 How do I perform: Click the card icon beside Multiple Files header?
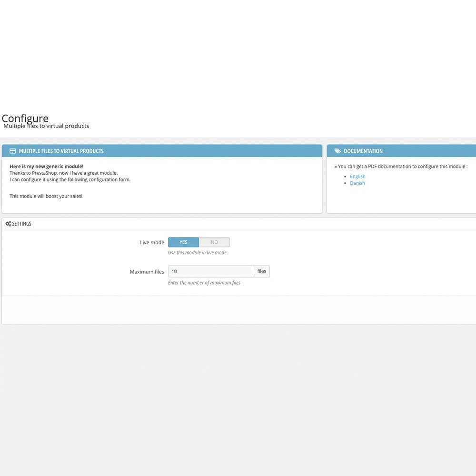click(x=13, y=151)
